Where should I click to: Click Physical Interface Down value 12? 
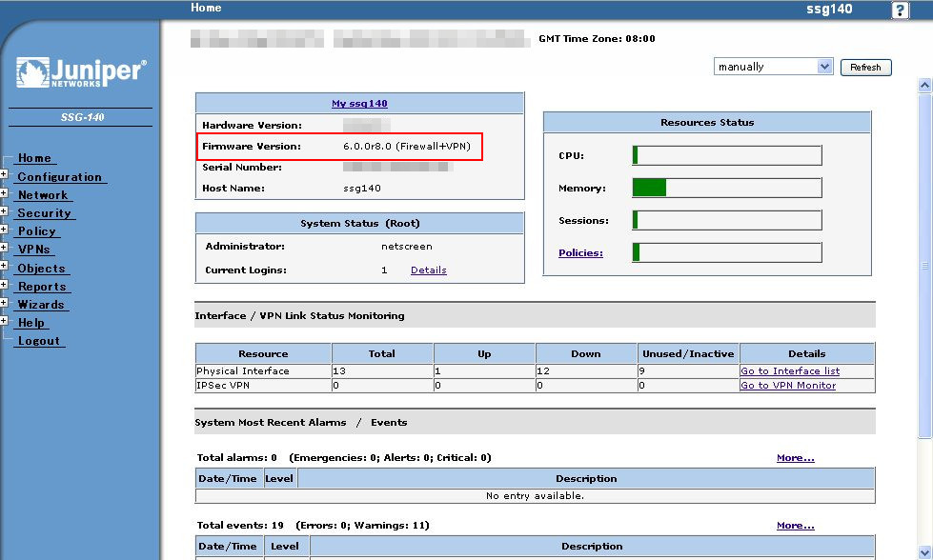click(x=543, y=371)
